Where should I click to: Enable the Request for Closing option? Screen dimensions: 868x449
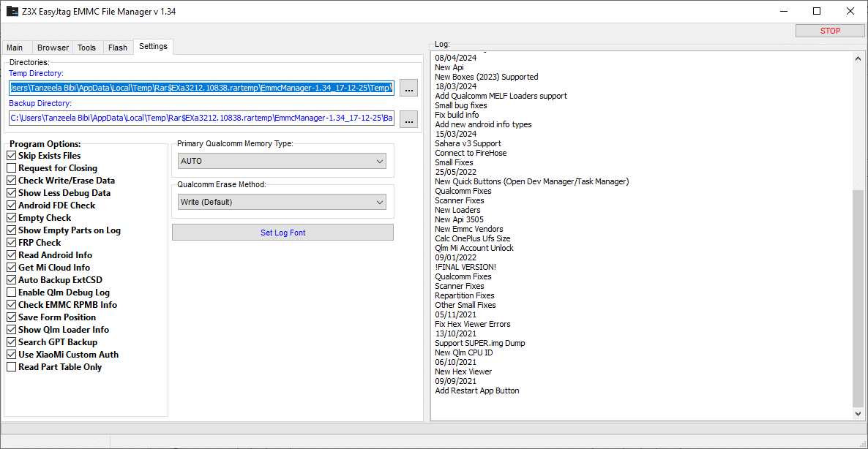pyautogui.click(x=12, y=168)
